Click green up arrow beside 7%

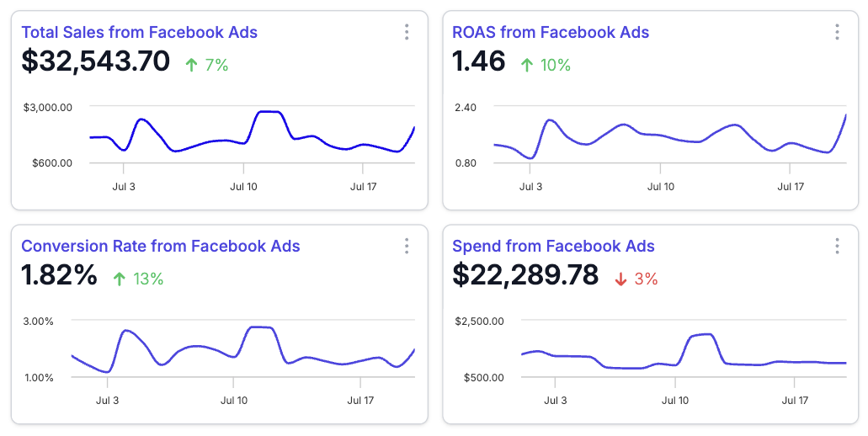click(x=191, y=65)
